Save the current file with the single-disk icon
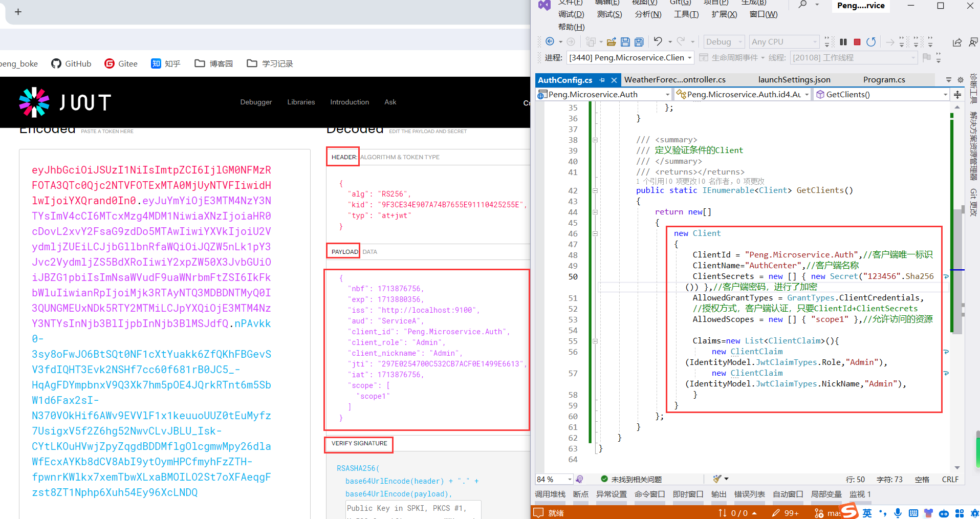This screenshot has height=519, width=980. [625, 42]
